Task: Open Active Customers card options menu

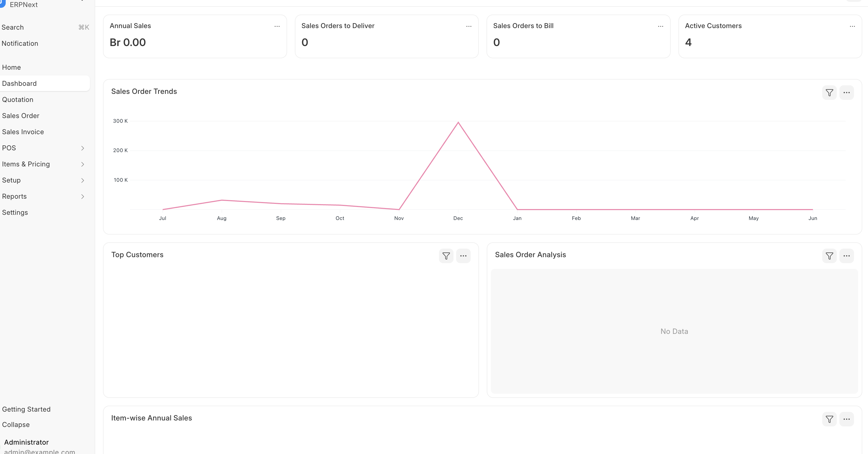Action: point(852,26)
